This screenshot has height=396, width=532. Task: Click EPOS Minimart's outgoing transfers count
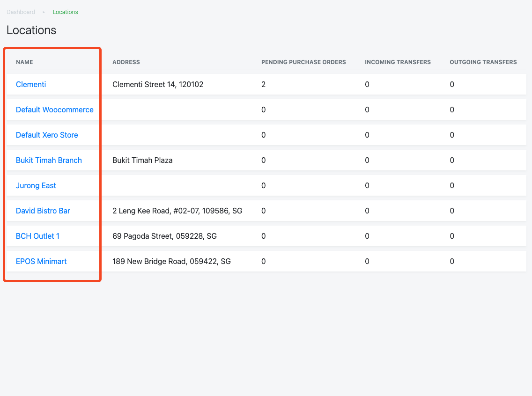click(452, 261)
